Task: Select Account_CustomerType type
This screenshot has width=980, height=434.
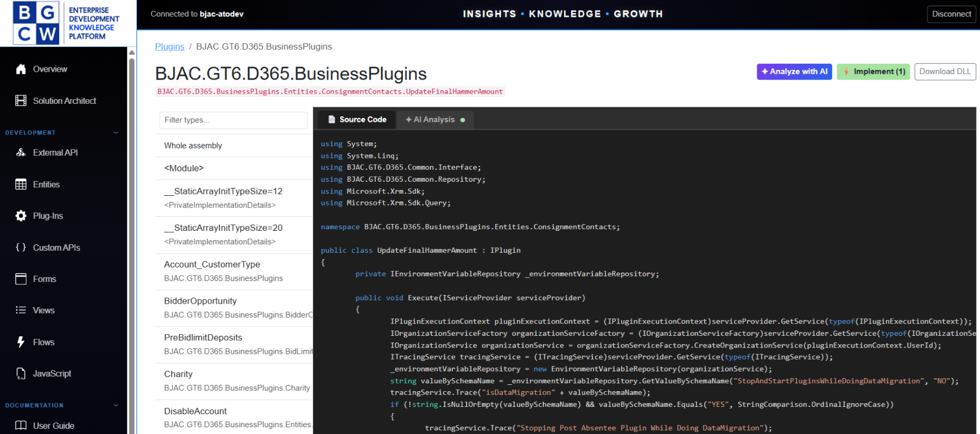Action: click(x=234, y=271)
